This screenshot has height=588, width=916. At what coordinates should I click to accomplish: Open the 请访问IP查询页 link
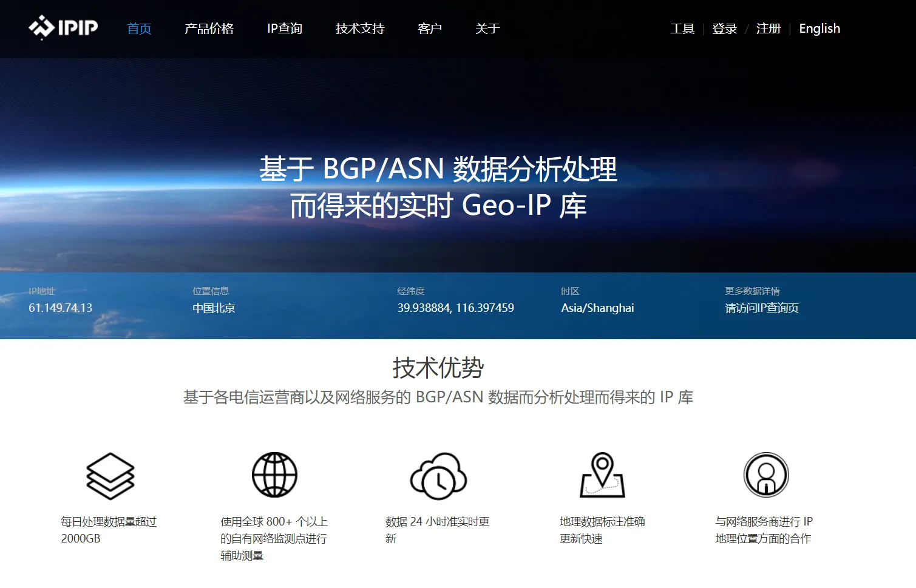click(x=762, y=308)
